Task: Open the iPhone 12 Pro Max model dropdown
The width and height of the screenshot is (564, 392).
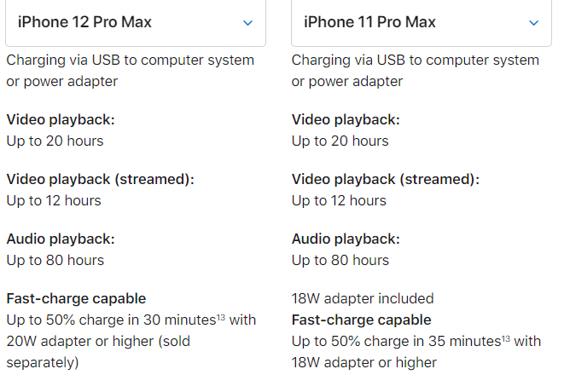Action: pos(135,23)
